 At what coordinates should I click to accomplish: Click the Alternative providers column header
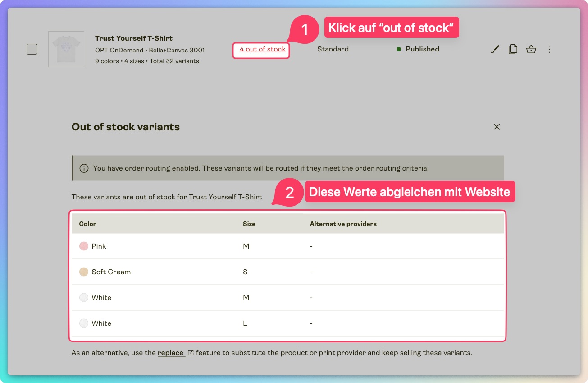343,224
